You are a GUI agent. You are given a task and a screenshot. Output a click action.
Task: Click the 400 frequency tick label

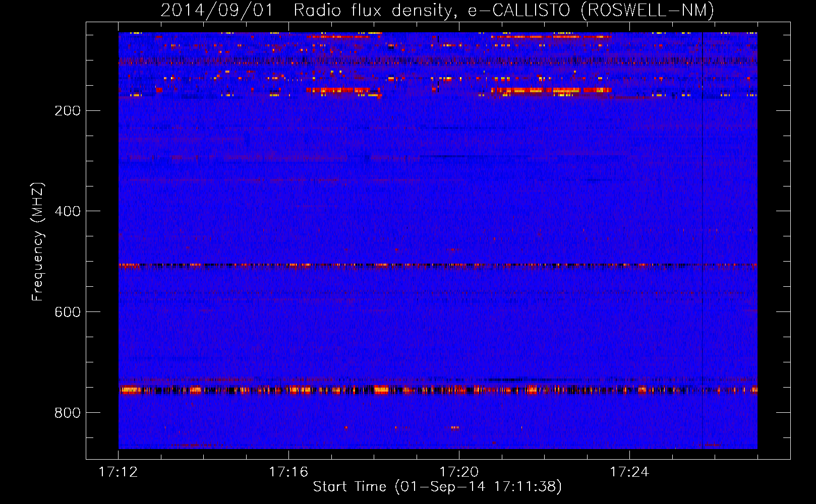coord(68,211)
